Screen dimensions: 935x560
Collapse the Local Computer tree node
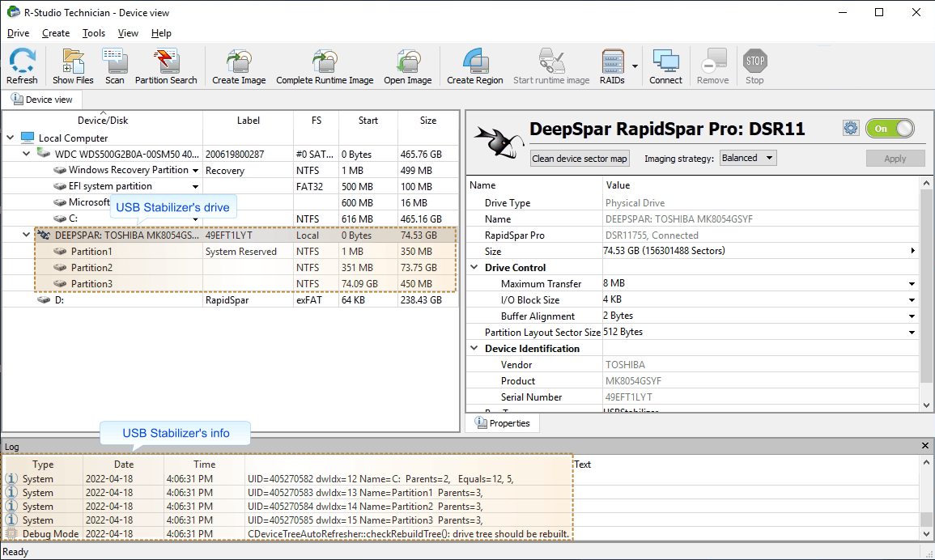(x=11, y=138)
